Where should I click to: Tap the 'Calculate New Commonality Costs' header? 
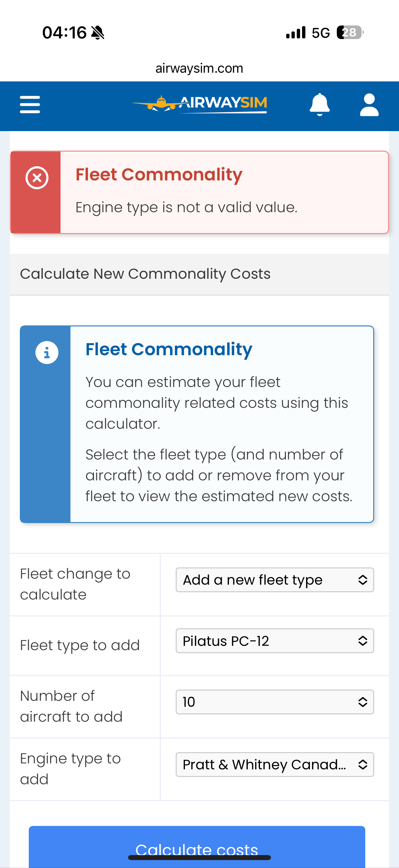pyautogui.click(x=145, y=274)
